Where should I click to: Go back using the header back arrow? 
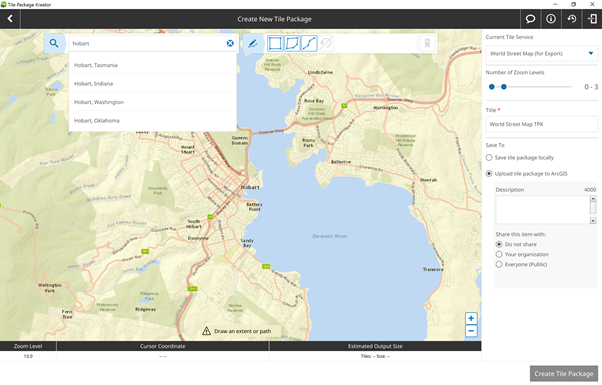(10, 19)
